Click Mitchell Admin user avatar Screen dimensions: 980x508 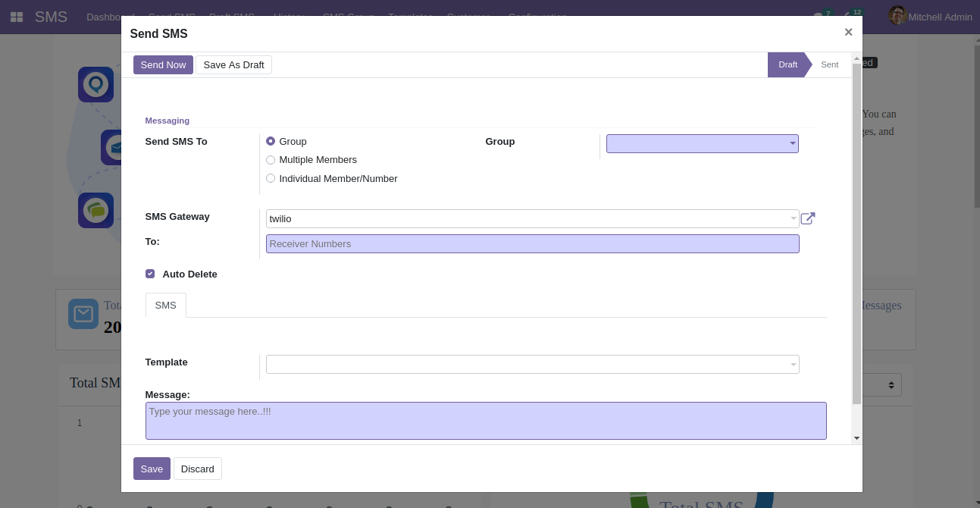(897, 16)
